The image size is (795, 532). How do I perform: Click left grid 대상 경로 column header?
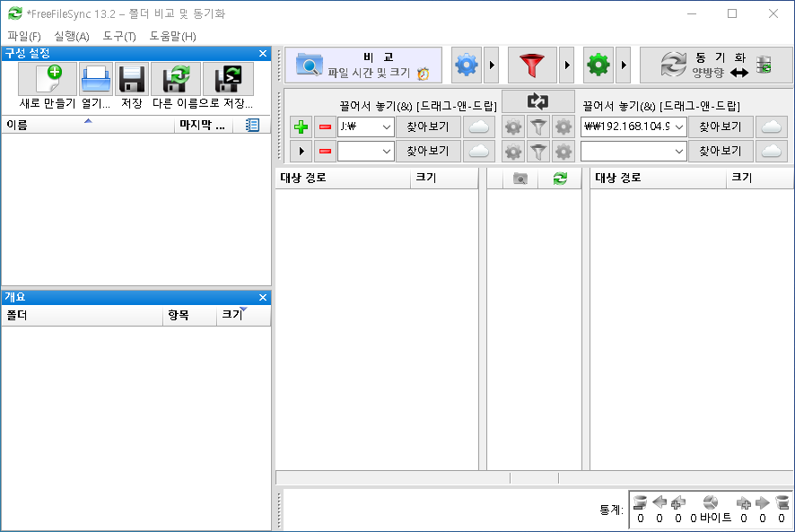[x=343, y=179]
